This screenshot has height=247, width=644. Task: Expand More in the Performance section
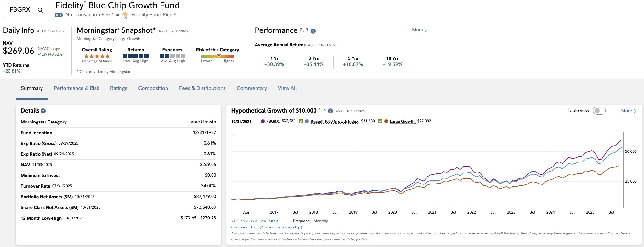419,30
